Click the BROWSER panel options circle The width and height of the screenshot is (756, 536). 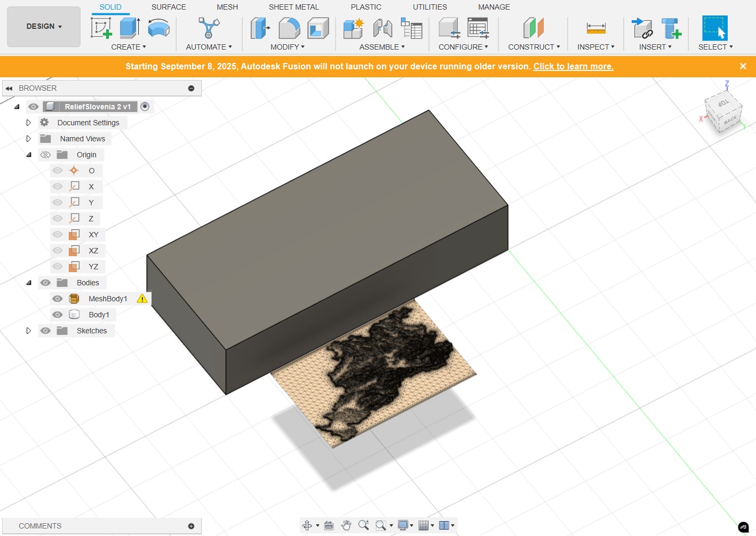click(191, 88)
